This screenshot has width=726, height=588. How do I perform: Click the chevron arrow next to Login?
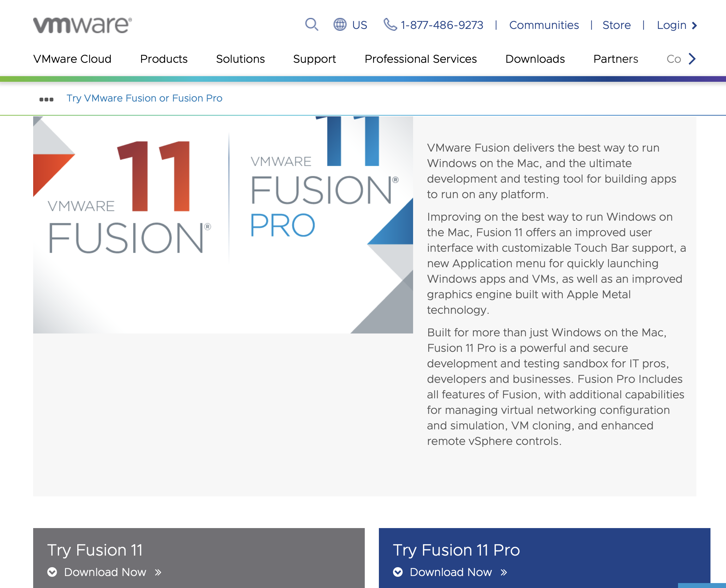pyautogui.click(x=694, y=25)
